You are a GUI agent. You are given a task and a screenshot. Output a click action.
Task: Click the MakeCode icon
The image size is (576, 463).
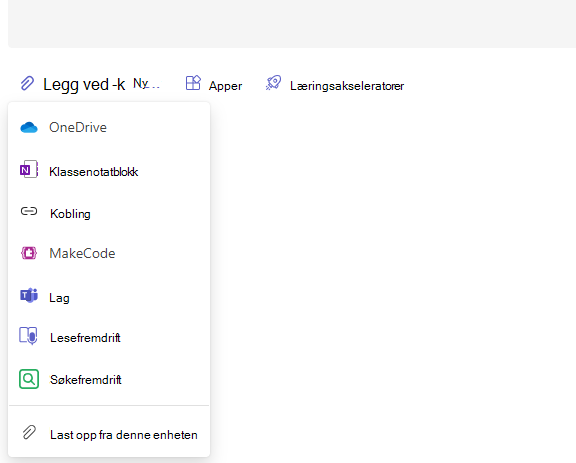point(29,253)
